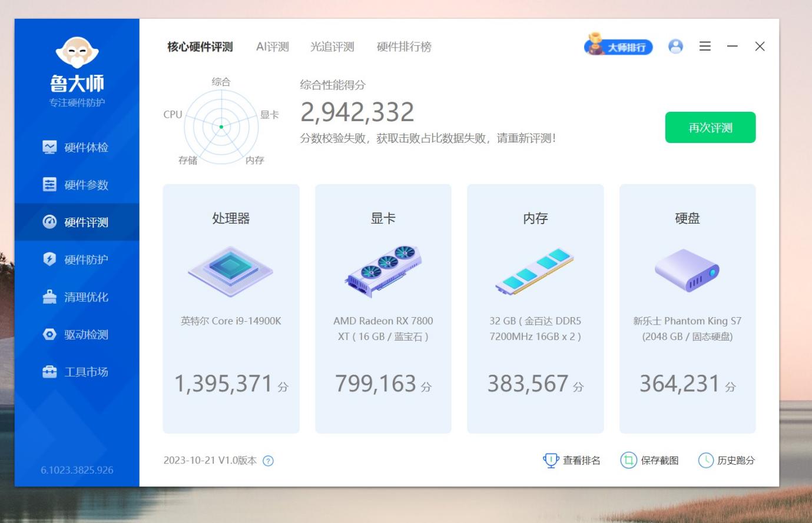Switch to the 核心硬件评测 tab
This screenshot has height=523, width=812.
pos(200,47)
